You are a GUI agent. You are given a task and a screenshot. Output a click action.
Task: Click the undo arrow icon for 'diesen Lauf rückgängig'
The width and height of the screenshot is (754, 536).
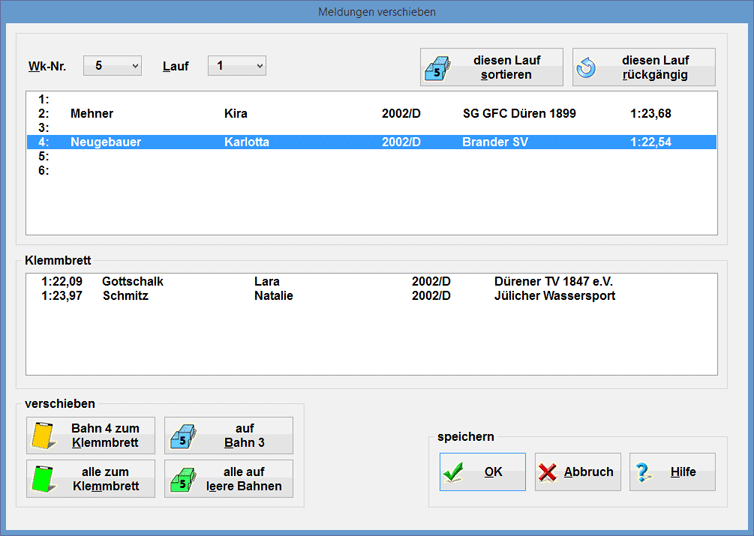[x=587, y=68]
